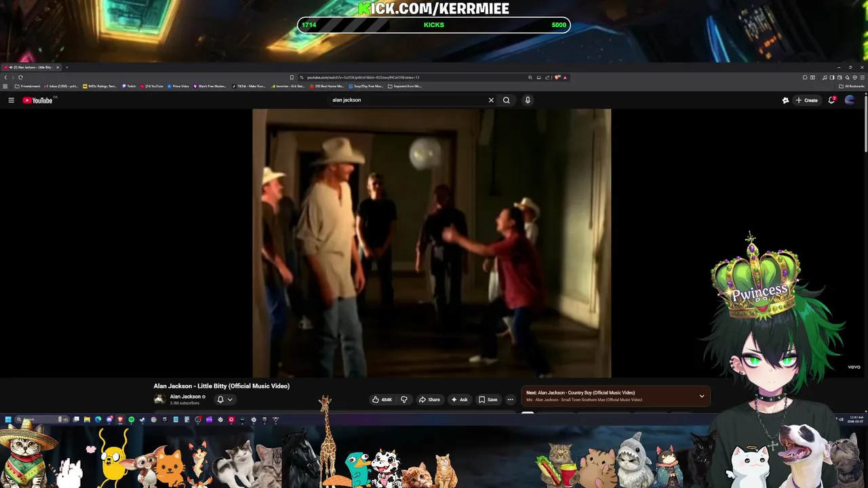This screenshot has width=868, height=488.
Task: Open the Windows Start menu
Action: pos(8,420)
